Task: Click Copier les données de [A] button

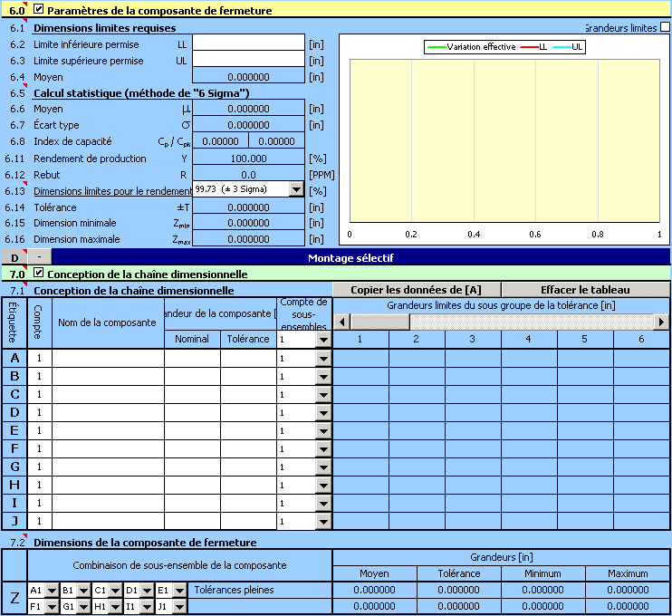Action: 416,289
